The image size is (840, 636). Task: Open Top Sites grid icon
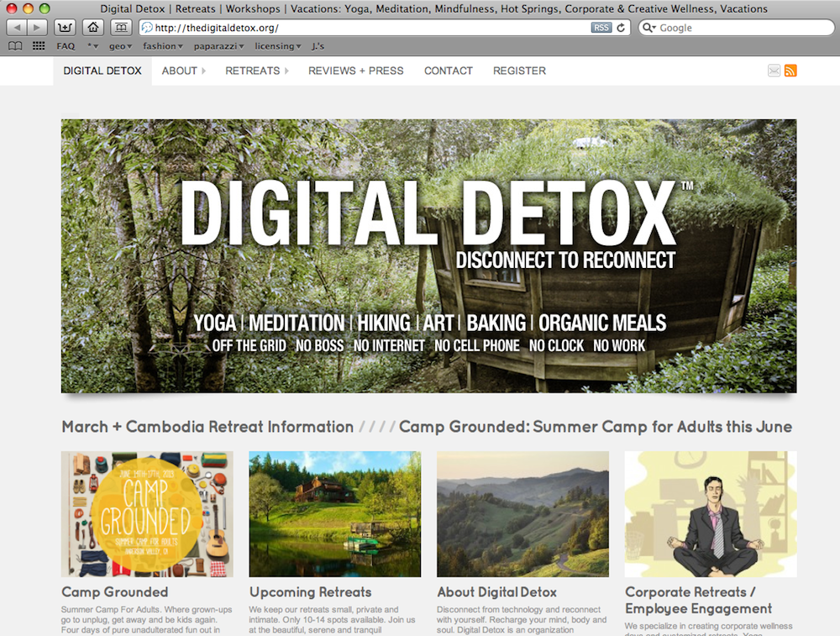(39, 46)
